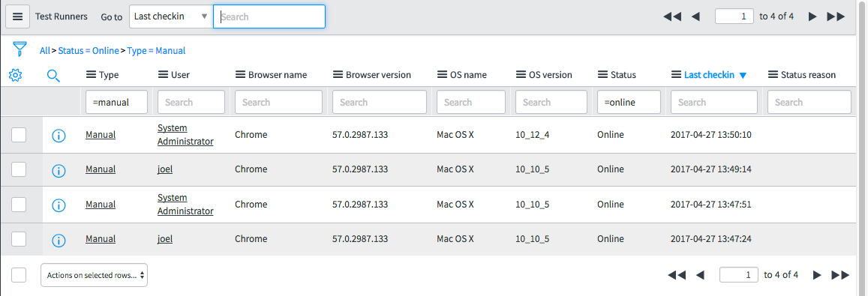Click the User column search field
Image resolution: width=868 pixels, height=296 pixels.
pyautogui.click(x=191, y=103)
